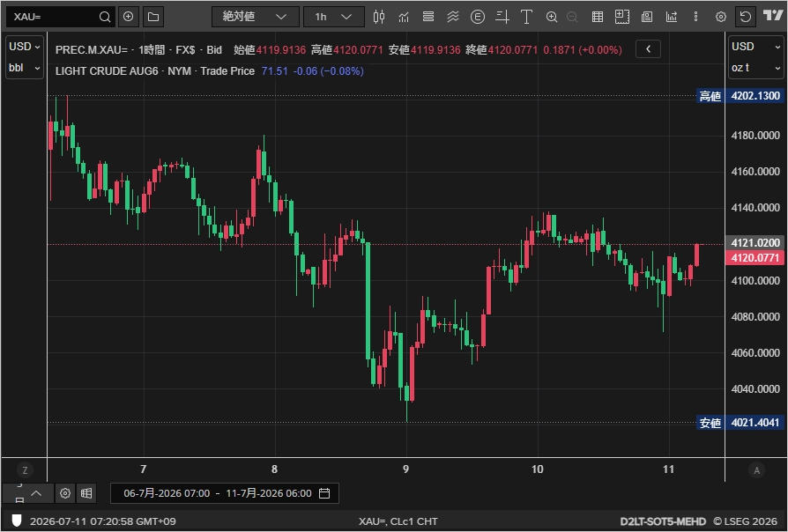Add a symbol with the plus-circle button
Image resolution: width=788 pixels, height=532 pixels.
pyautogui.click(x=128, y=17)
